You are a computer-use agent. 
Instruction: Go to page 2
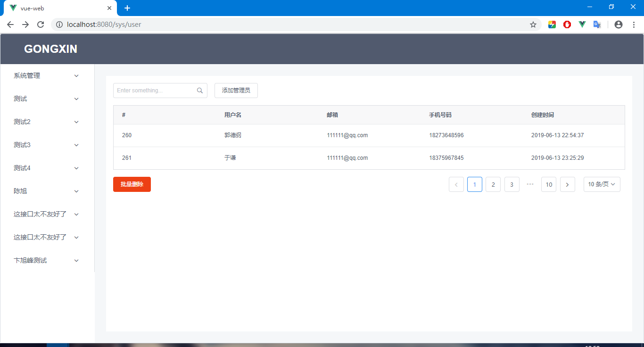pyautogui.click(x=493, y=184)
